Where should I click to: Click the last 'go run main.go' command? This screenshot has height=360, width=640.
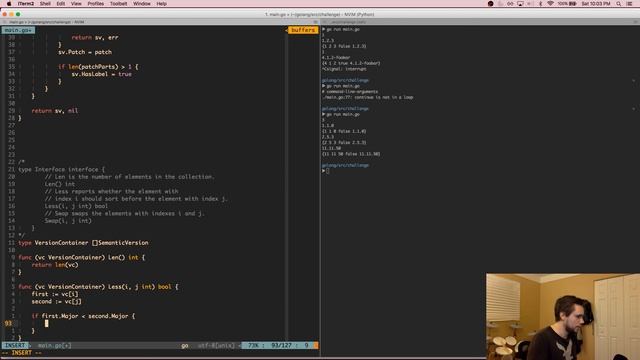(x=343, y=115)
